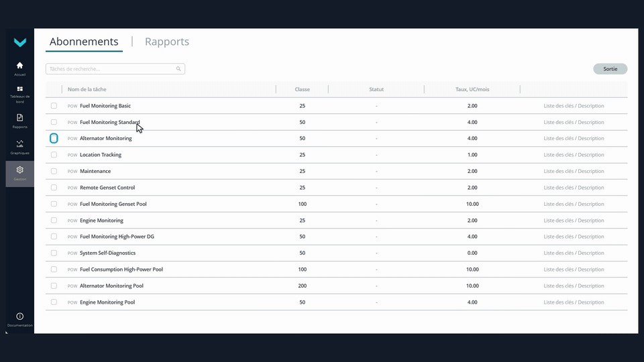Check the Fuel Consumption High-Power Pool checkbox
This screenshot has width=644, height=362.
(x=54, y=269)
